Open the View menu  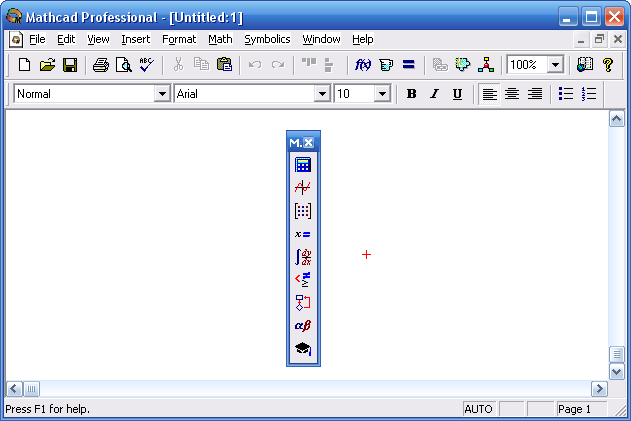pyautogui.click(x=98, y=39)
